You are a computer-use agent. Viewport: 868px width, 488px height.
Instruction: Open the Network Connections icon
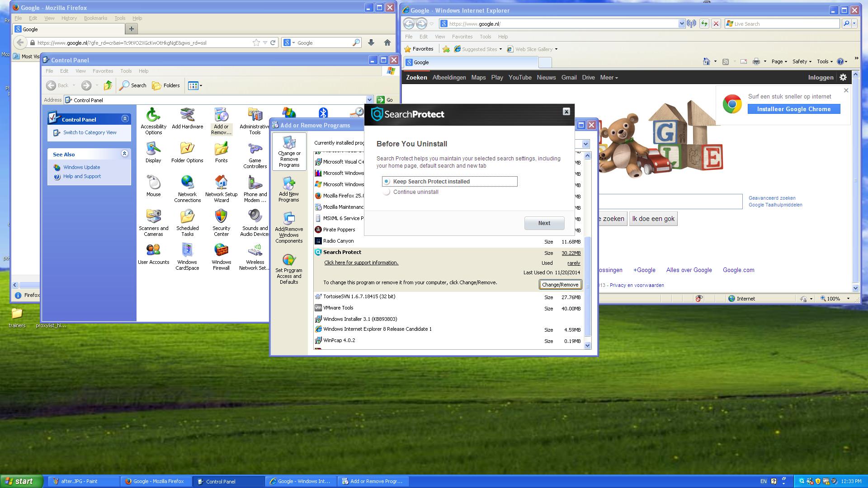pos(187,189)
